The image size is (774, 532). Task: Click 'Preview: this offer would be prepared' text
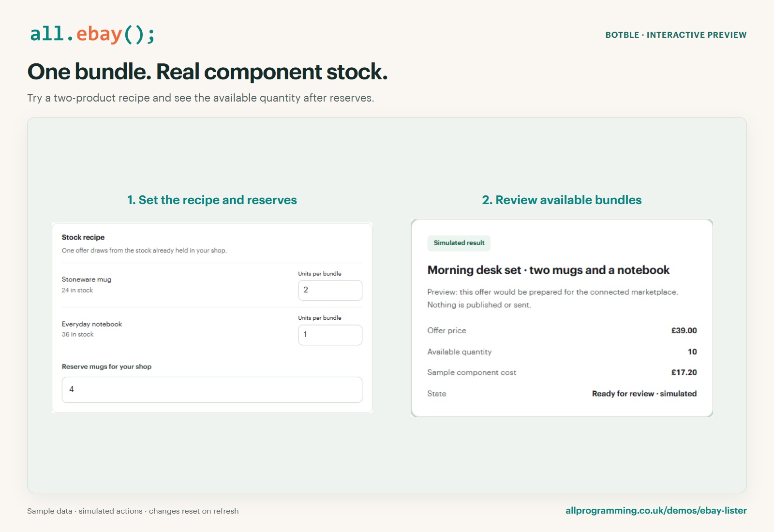pyautogui.click(x=552, y=298)
